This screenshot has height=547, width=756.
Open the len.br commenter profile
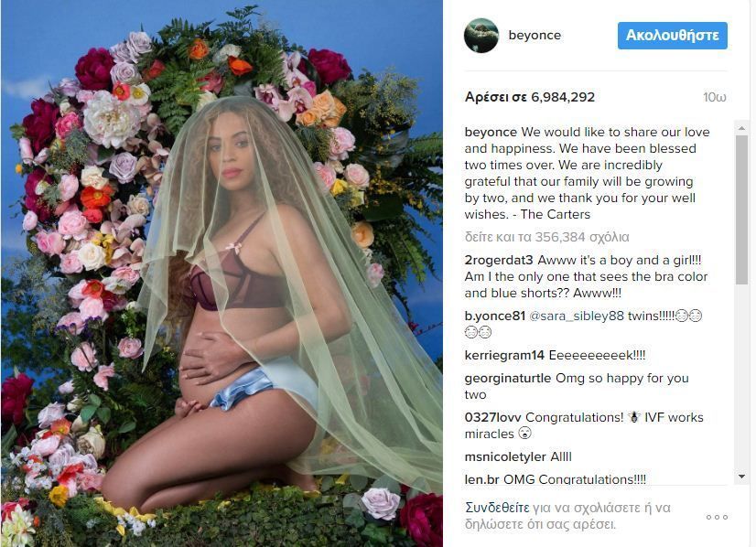point(481,479)
